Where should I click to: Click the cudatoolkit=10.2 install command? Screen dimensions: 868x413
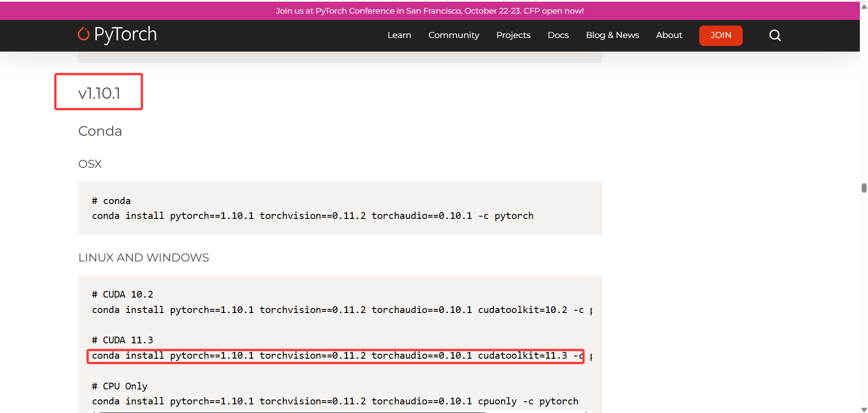(342, 310)
